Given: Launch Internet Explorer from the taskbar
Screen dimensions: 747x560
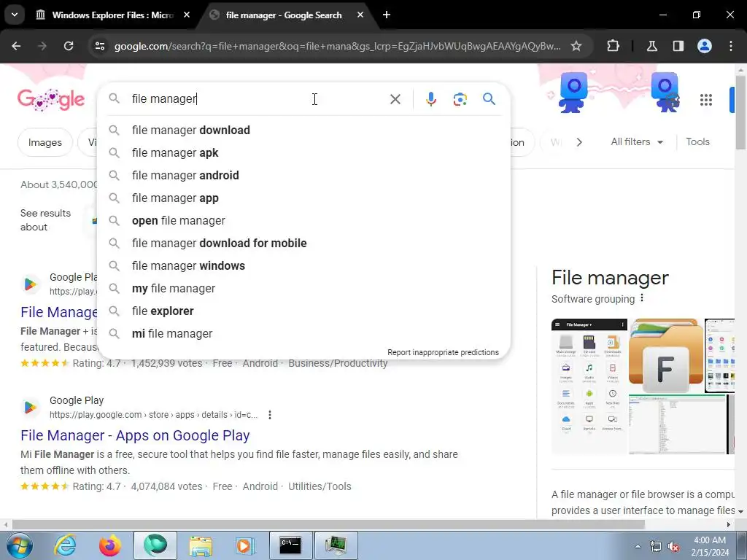Looking at the screenshot, I should coord(65,545).
